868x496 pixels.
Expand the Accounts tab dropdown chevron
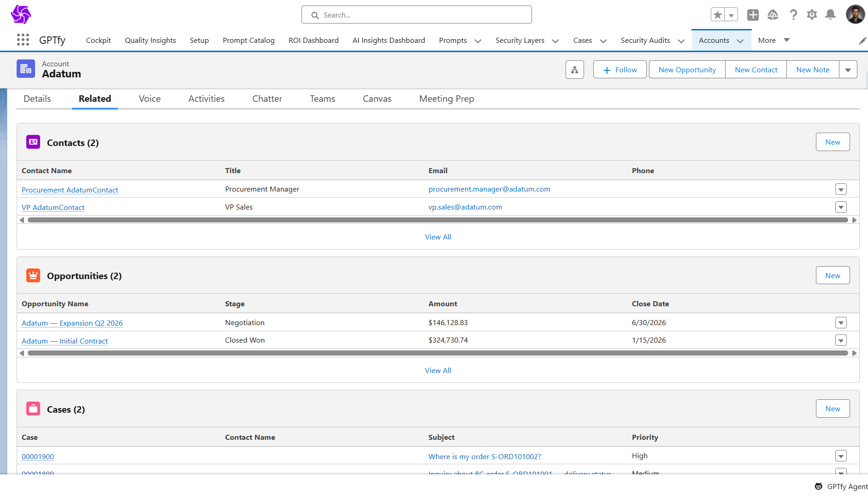pyautogui.click(x=740, y=41)
